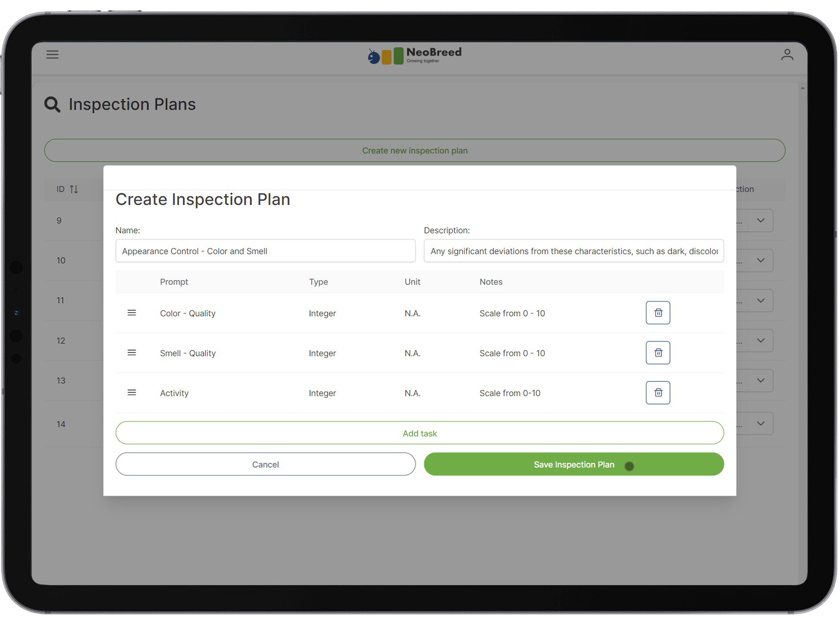Click the Prompt column header
This screenshot has width=840, height=630.
point(174,282)
